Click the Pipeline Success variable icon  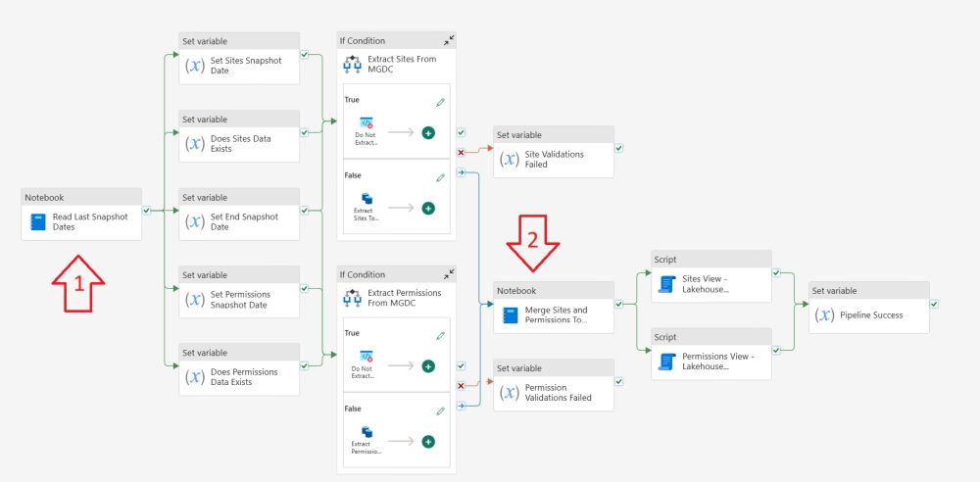pos(825,315)
